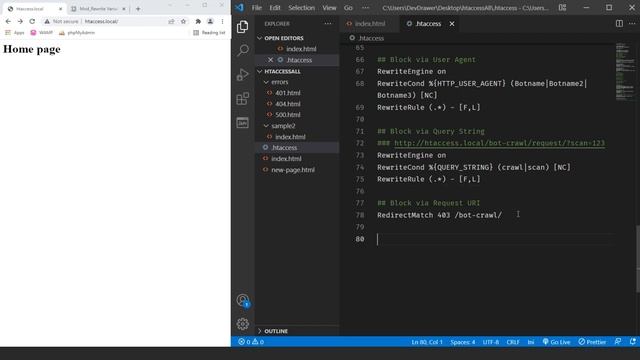Open Chrome extensions puzzle icon
The height and width of the screenshot is (360, 640).
(x=198, y=21)
